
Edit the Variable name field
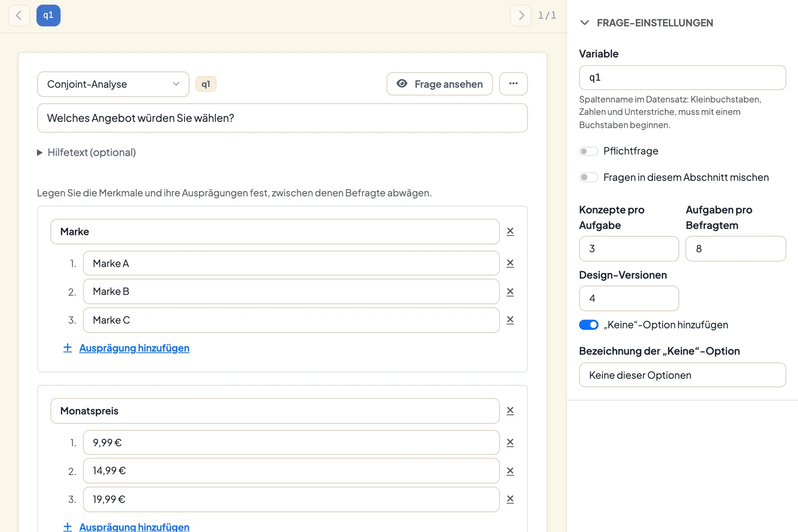pyautogui.click(x=682, y=78)
